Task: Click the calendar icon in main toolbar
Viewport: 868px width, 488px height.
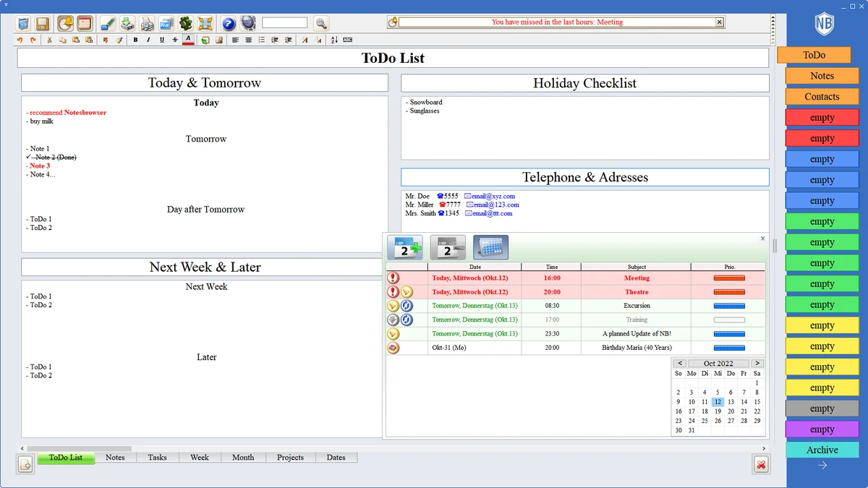Action: pyautogui.click(x=85, y=23)
